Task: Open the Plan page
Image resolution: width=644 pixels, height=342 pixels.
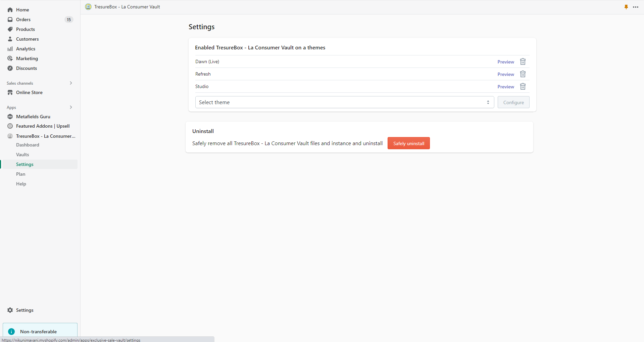Action: (21, 174)
